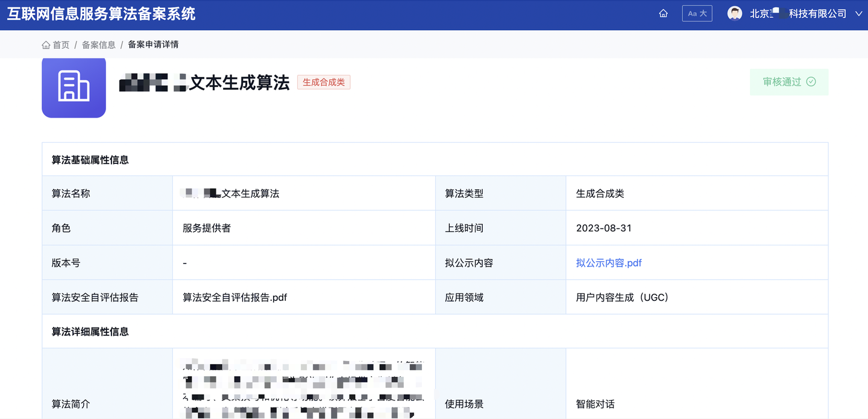Click the 上线时间 date 2023-08-31 cell
The width and height of the screenshot is (868, 419).
[601, 227]
